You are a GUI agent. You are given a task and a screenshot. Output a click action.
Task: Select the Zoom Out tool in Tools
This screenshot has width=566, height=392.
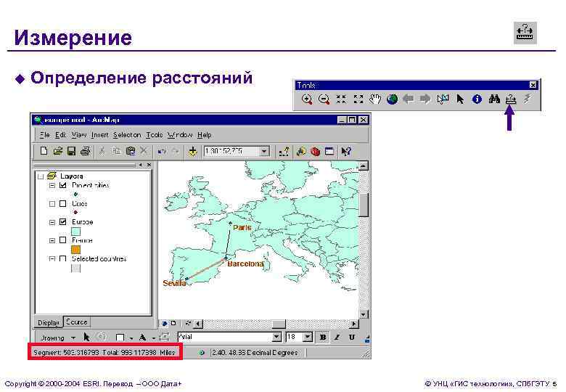(324, 99)
